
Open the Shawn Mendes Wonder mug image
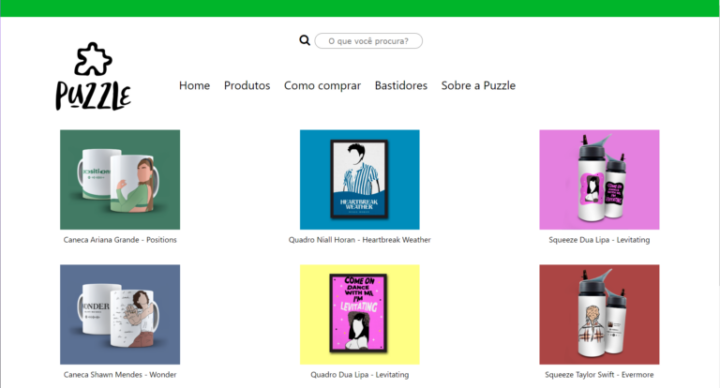[120, 315]
